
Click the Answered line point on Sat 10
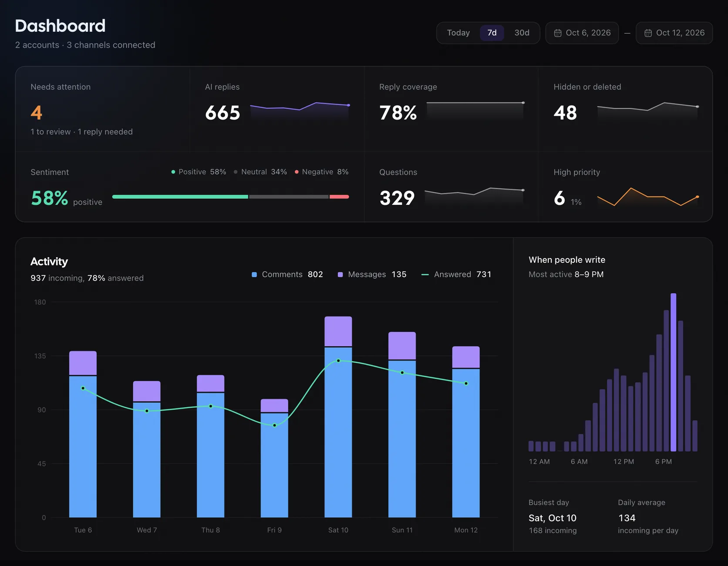pyautogui.click(x=338, y=361)
